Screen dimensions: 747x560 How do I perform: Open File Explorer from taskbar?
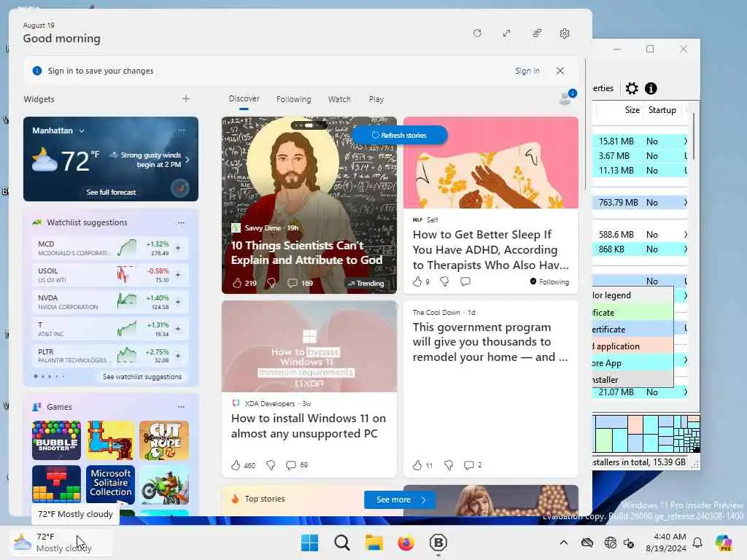[x=374, y=542]
